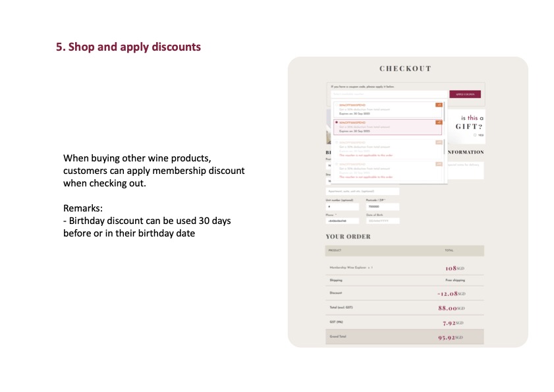Click the third voucher's faded quantity badge
Viewport: 554px width, 392px height.
tap(438, 142)
